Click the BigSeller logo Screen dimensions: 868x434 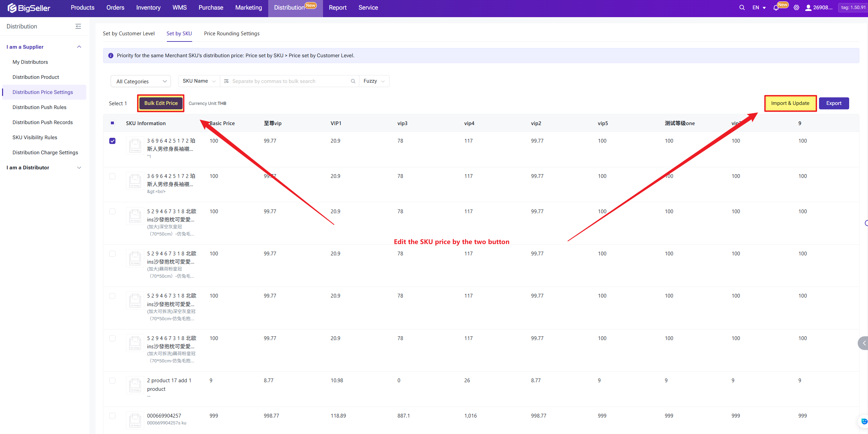tap(29, 8)
